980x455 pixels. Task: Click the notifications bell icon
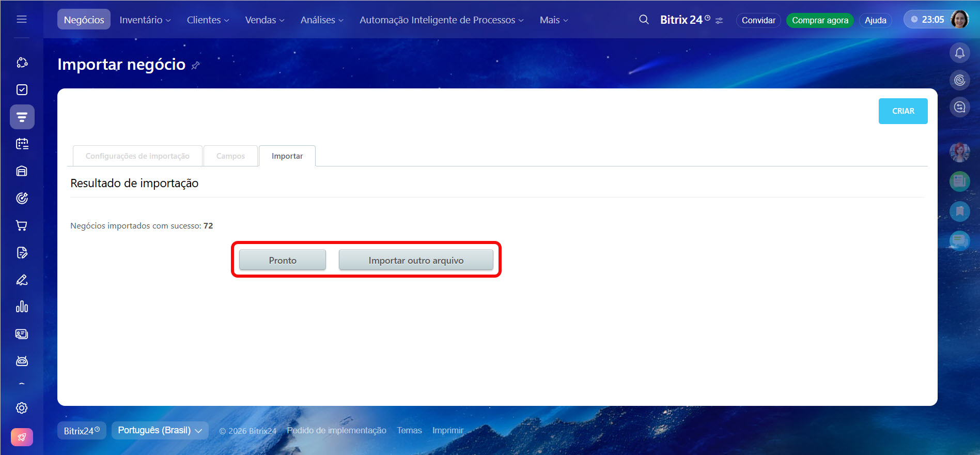pyautogui.click(x=959, y=53)
